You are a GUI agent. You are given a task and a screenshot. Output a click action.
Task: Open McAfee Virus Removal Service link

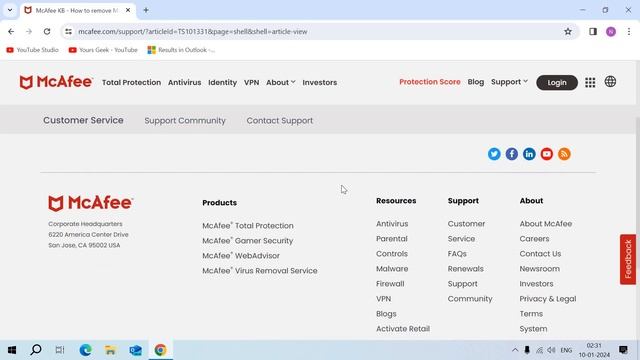(x=260, y=271)
